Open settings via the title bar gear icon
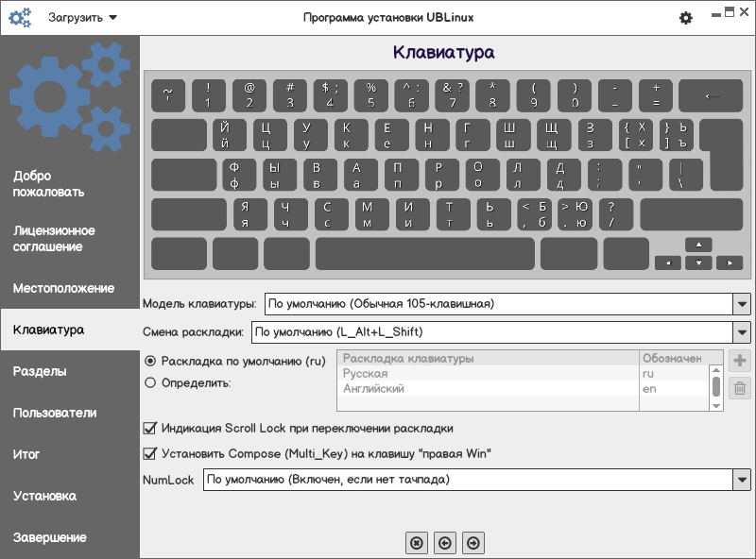756x559 pixels. click(x=686, y=18)
